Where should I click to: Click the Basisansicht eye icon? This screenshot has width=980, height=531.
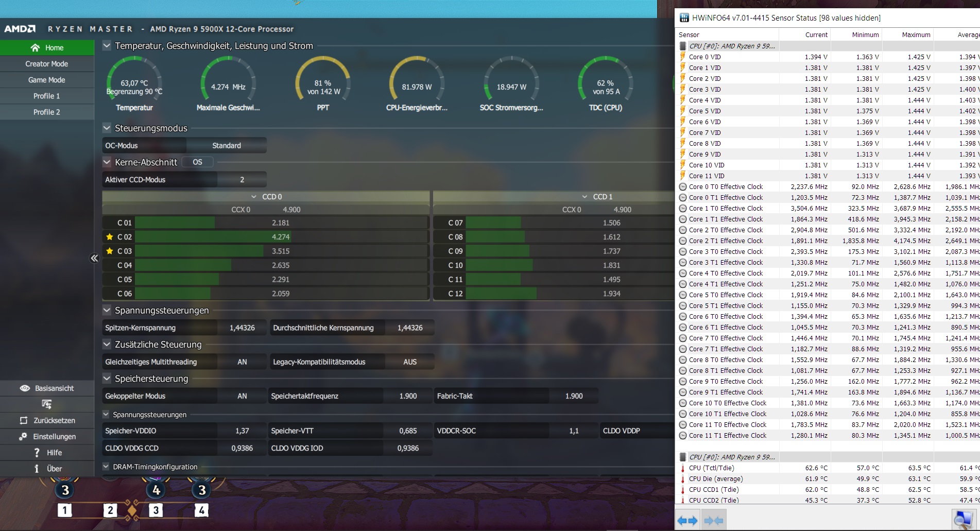point(25,388)
